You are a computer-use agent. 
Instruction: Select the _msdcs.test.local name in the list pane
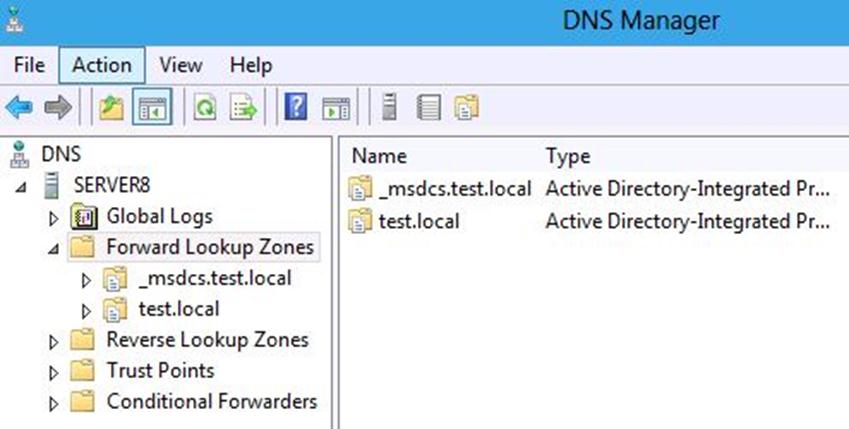455,189
